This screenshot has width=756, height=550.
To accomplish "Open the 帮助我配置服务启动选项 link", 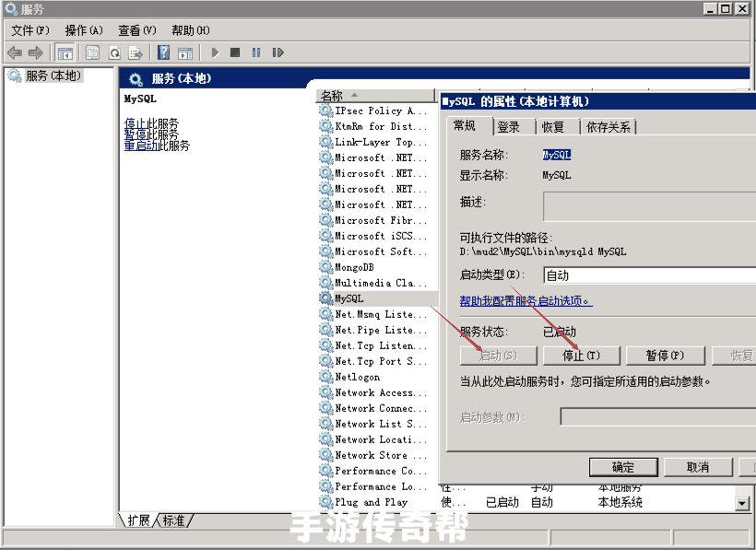I will [x=526, y=301].
